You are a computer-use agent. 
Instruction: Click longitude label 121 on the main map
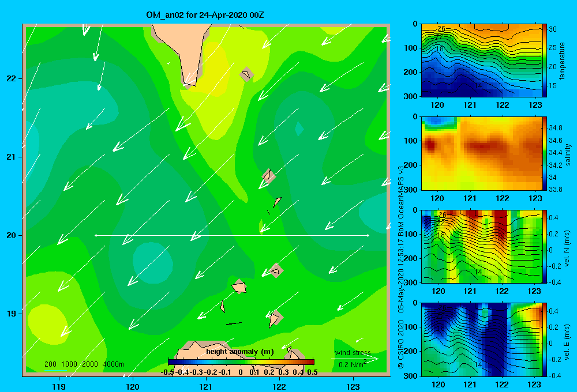tap(206, 387)
